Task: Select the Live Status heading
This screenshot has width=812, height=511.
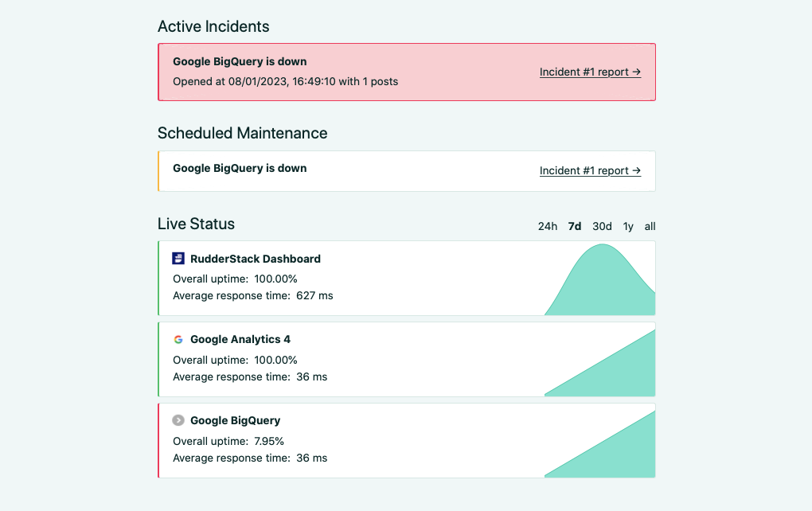Action: coord(196,224)
